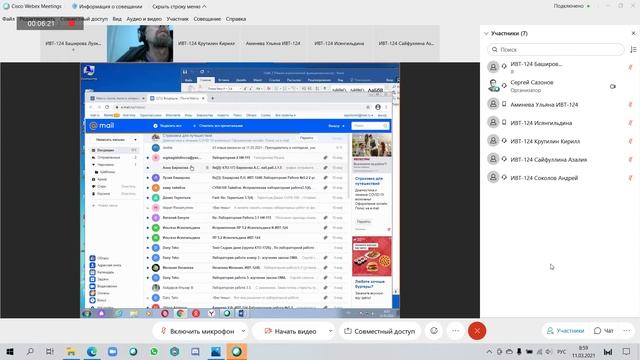Toggle mute icon for ИВТ-124 Крупилин Кирилл

(630, 141)
